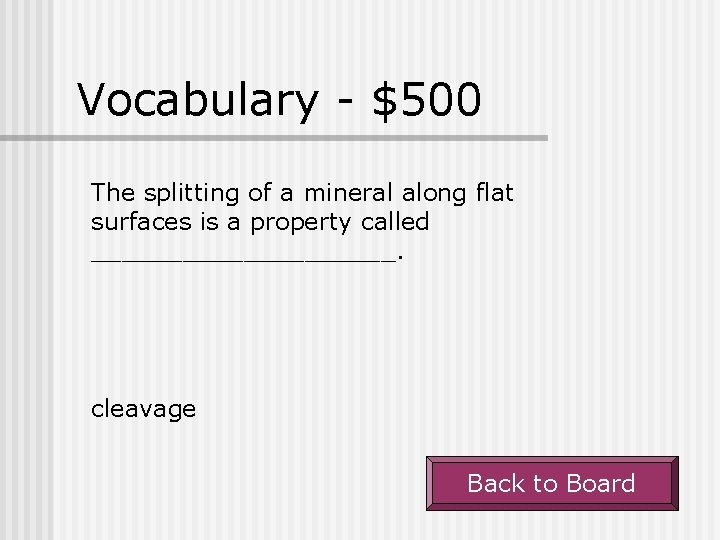720x540 pixels.
Task: Click the word called before the blank
Action: [395, 221]
